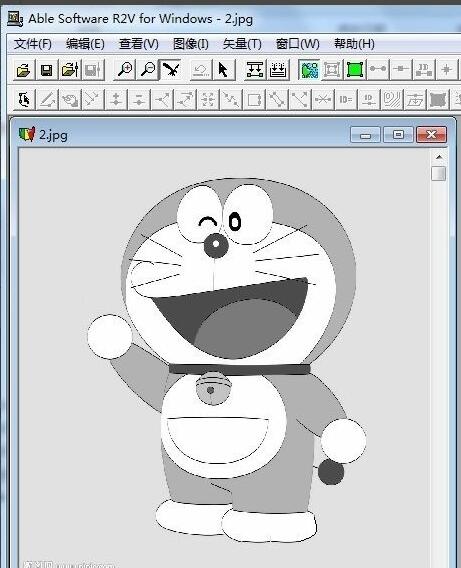This screenshot has width=461, height=568.
Task: Click the contour lines labeling icon
Action: pyautogui.click(x=392, y=99)
